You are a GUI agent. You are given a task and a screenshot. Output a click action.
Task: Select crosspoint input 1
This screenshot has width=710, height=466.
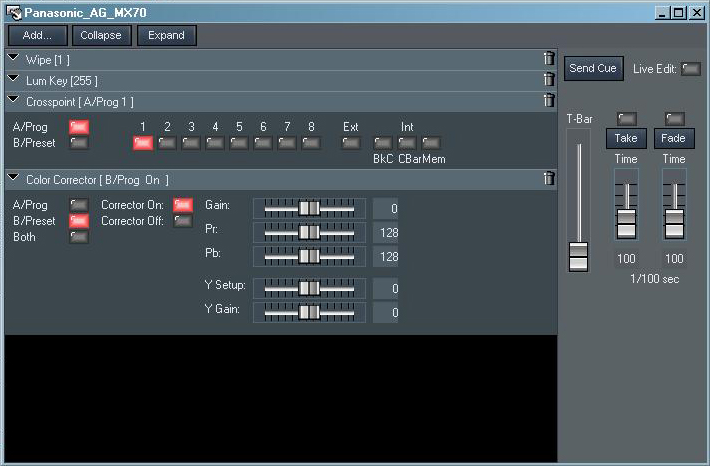coord(143,143)
